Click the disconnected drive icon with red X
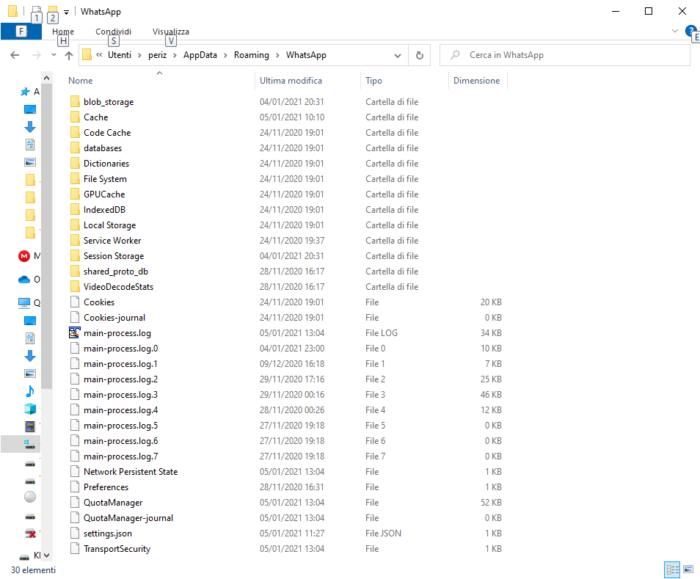The image size is (700, 579). click(30, 533)
